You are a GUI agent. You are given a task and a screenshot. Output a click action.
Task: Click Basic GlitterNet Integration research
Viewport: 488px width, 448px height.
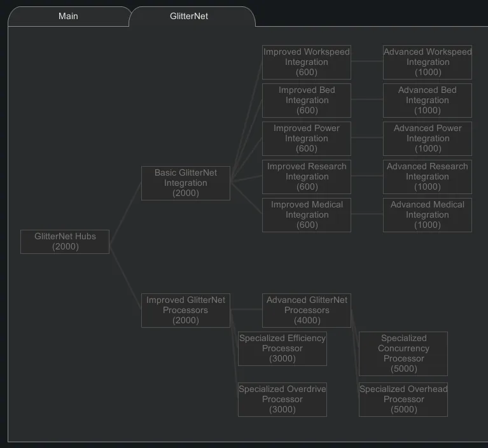click(x=185, y=183)
